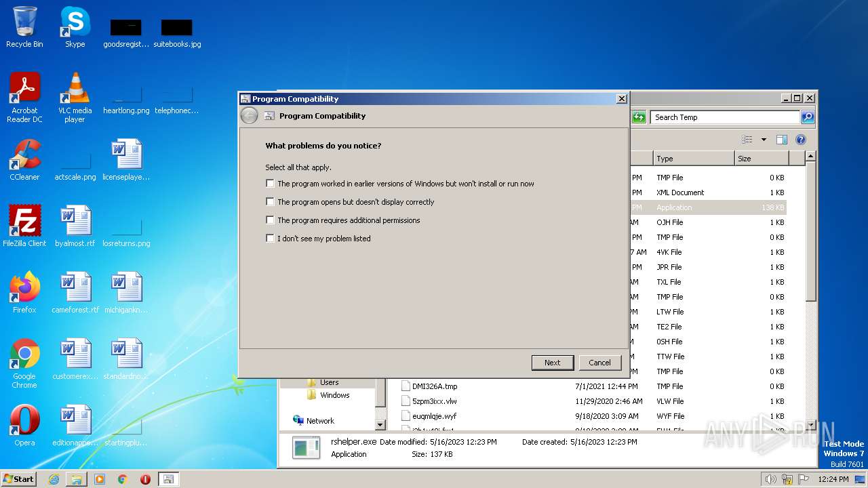Click the Explorer refresh button
This screenshot has height=488, width=868.
point(639,117)
